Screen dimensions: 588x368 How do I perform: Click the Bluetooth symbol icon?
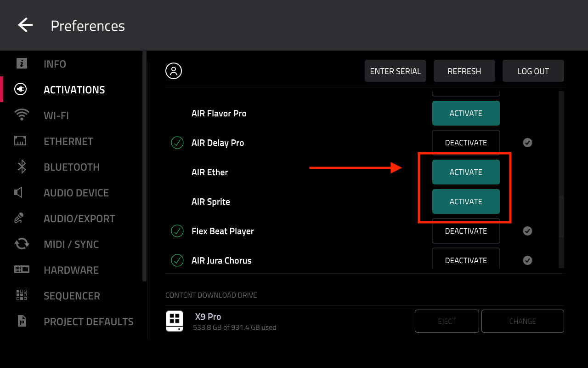pos(22,167)
